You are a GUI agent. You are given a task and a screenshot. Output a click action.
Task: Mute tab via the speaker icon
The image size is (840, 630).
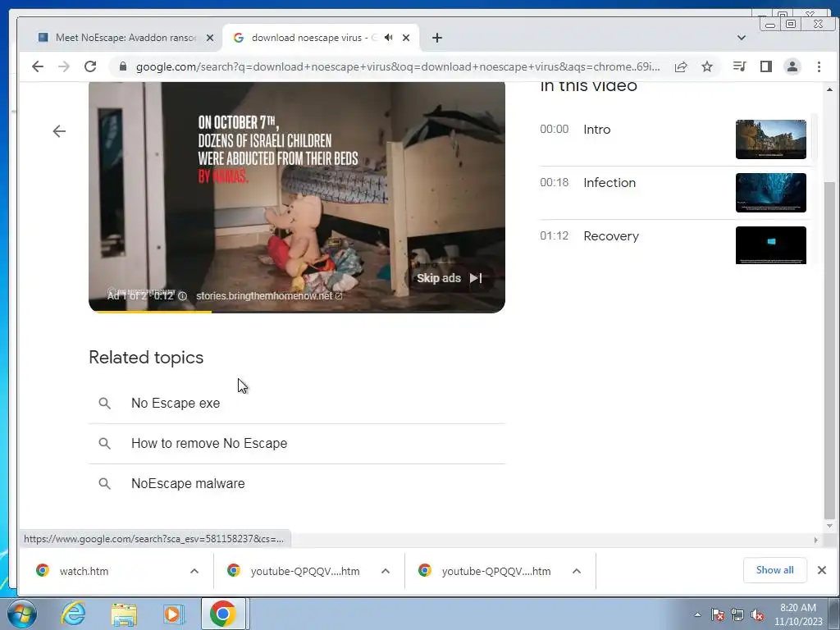click(389, 38)
